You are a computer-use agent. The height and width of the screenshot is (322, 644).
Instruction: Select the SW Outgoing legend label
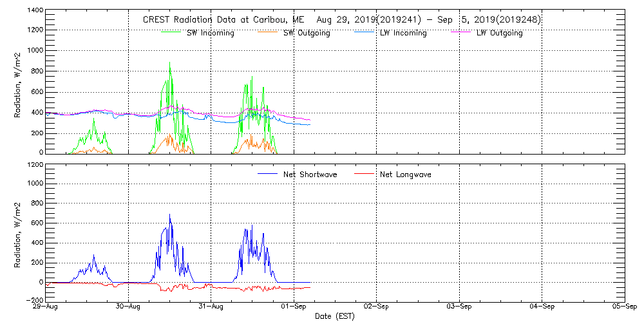pyautogui.click(x=307, y=33)
